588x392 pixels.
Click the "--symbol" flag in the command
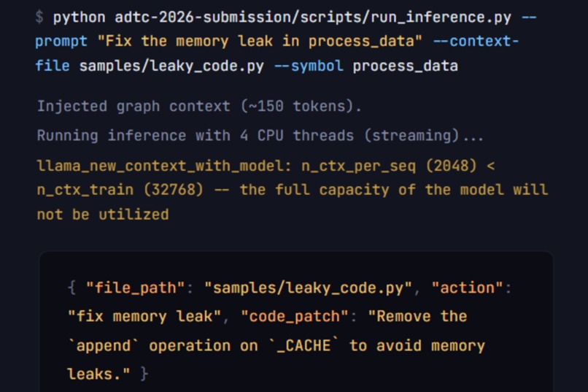(309, 66)
